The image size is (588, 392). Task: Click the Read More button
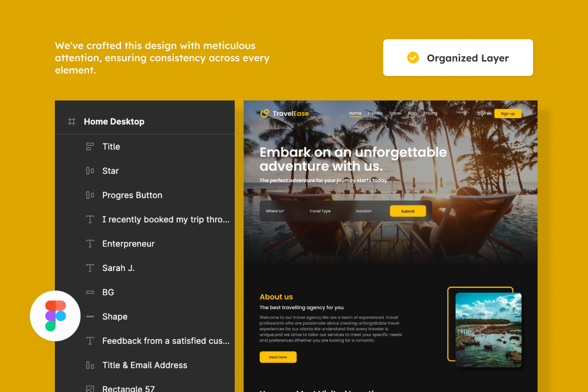pos(278,357)
